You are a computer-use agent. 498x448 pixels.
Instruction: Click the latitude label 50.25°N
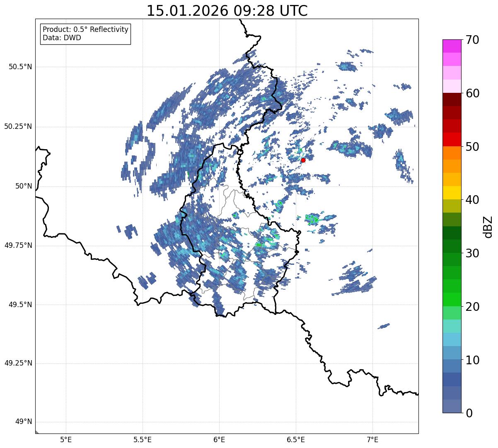pyautogui.click(x=18, y=126)
